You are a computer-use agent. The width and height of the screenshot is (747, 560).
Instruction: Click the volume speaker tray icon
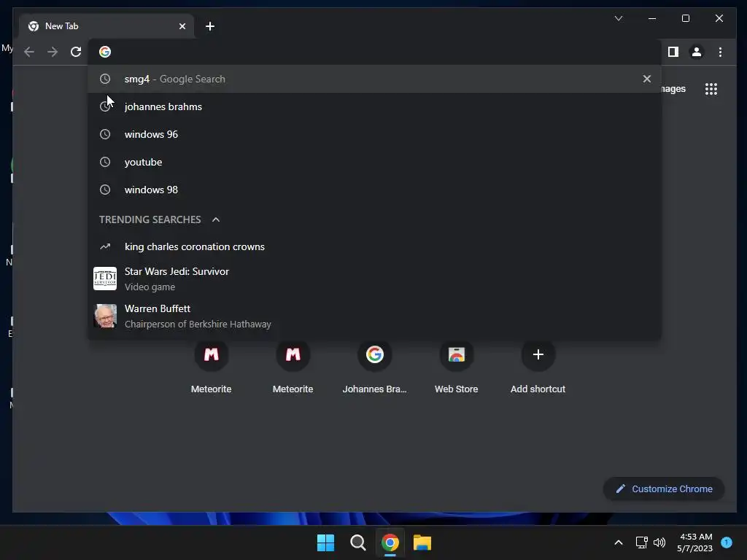659,542
